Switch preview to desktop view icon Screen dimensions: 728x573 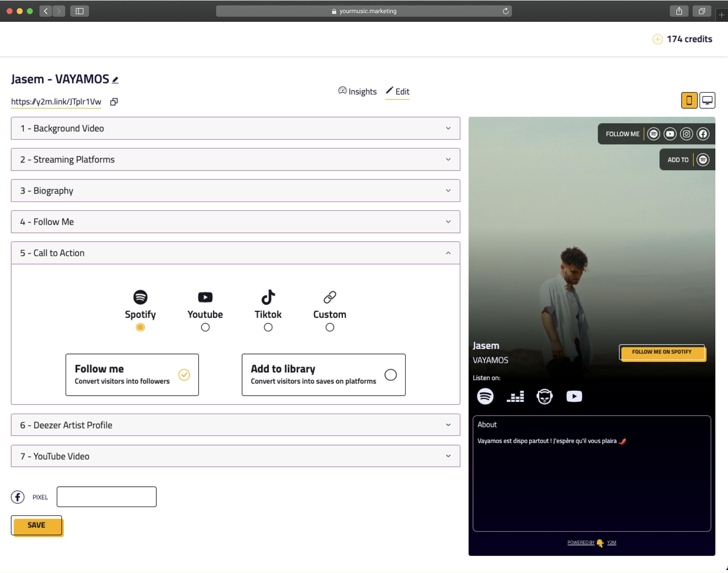707,100
